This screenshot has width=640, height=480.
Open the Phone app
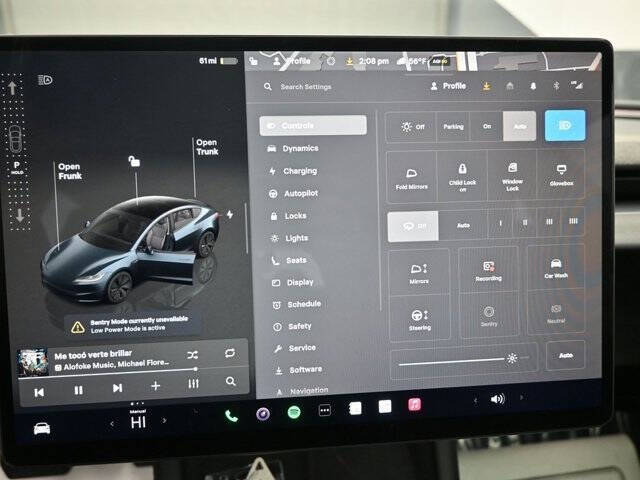[231, 416]
